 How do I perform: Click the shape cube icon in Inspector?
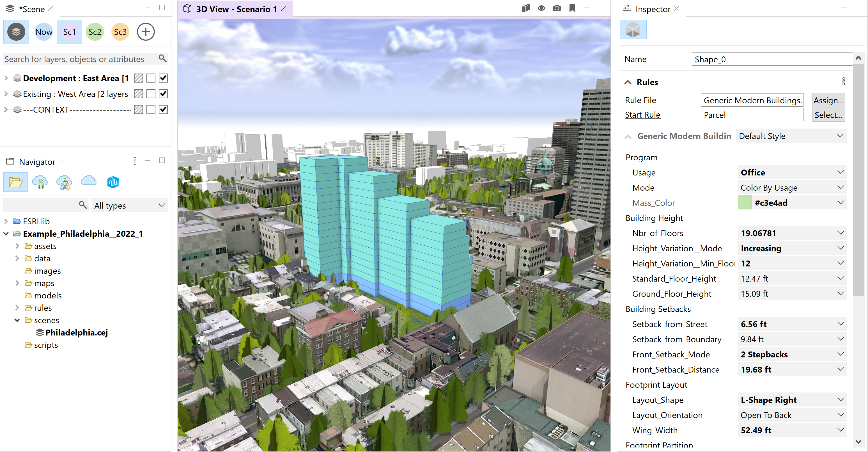633,30
